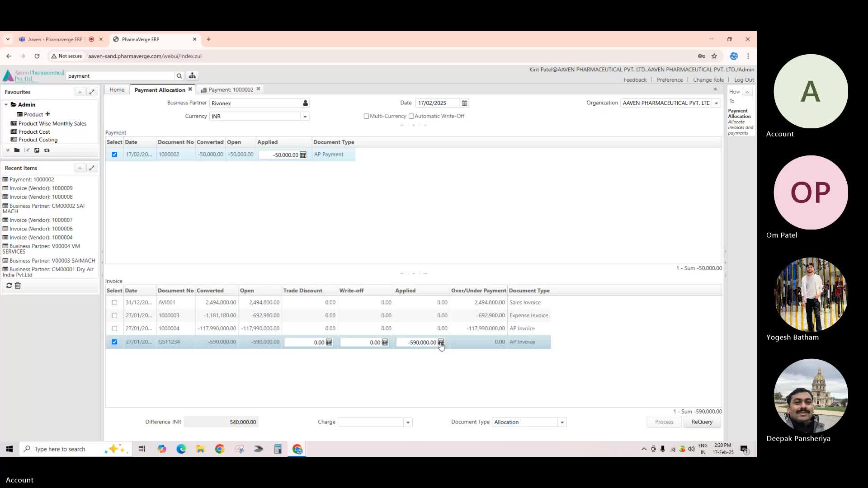Select the AVI001 invoice checkbox

[114, 302]
